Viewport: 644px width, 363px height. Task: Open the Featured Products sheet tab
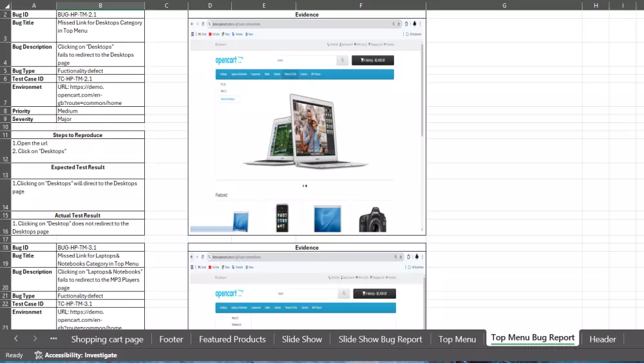[x=232, y=339]
